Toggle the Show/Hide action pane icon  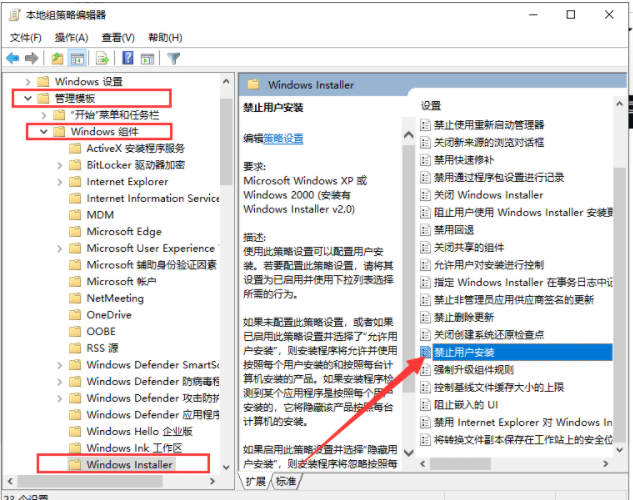point(147,59)
